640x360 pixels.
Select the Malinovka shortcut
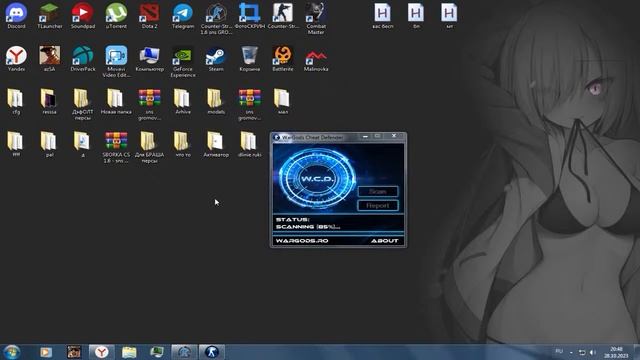[316, 59]
